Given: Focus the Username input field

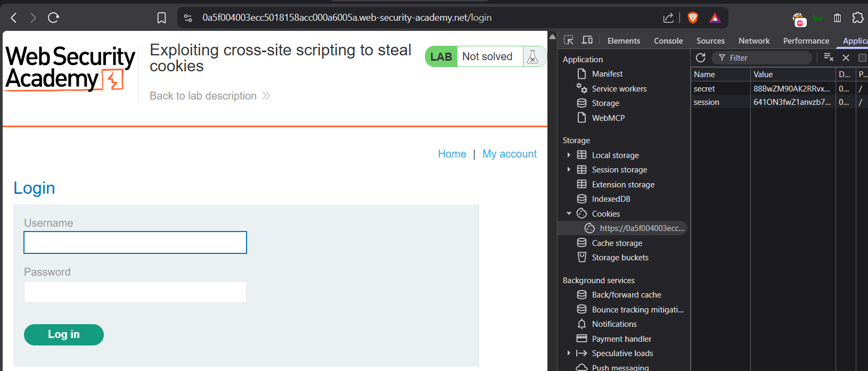Looking at the screenshot, I should pos(135,242).
